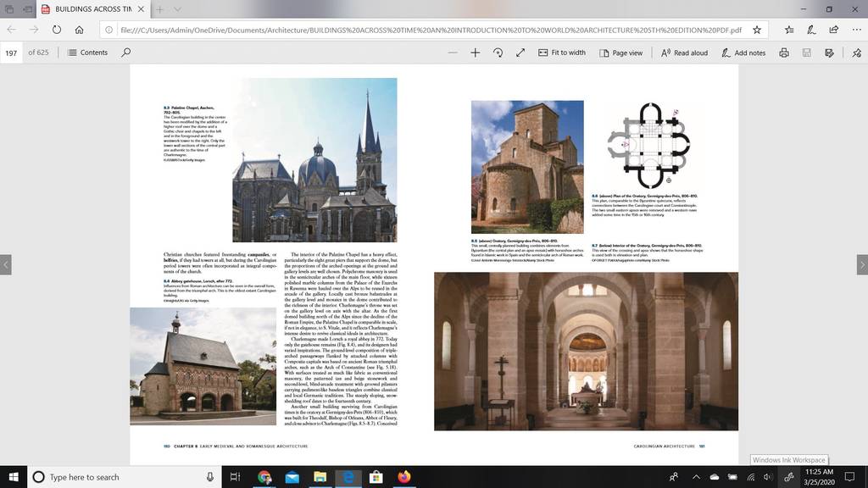
Task: View file info icon in address bar
Action: click(x=109, y=30)
